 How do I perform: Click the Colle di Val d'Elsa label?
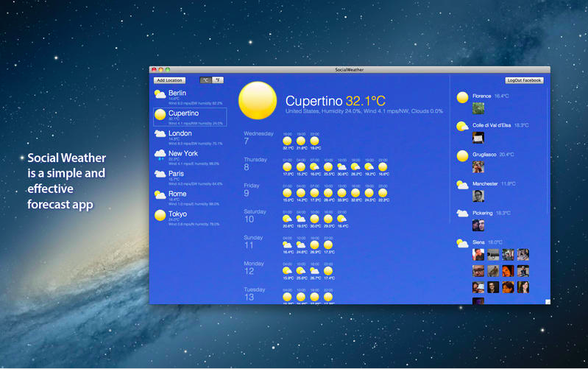492,125
